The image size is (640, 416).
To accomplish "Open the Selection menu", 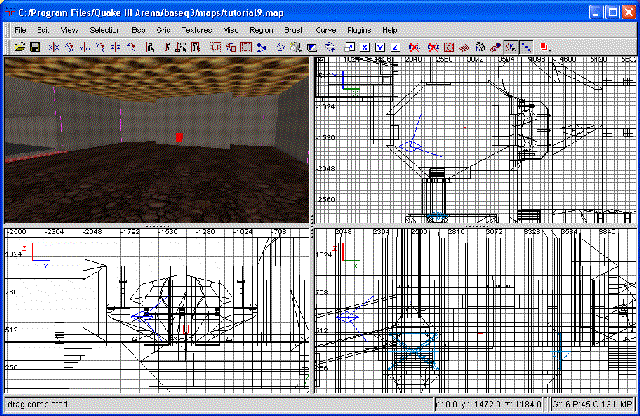I will 104,30.
